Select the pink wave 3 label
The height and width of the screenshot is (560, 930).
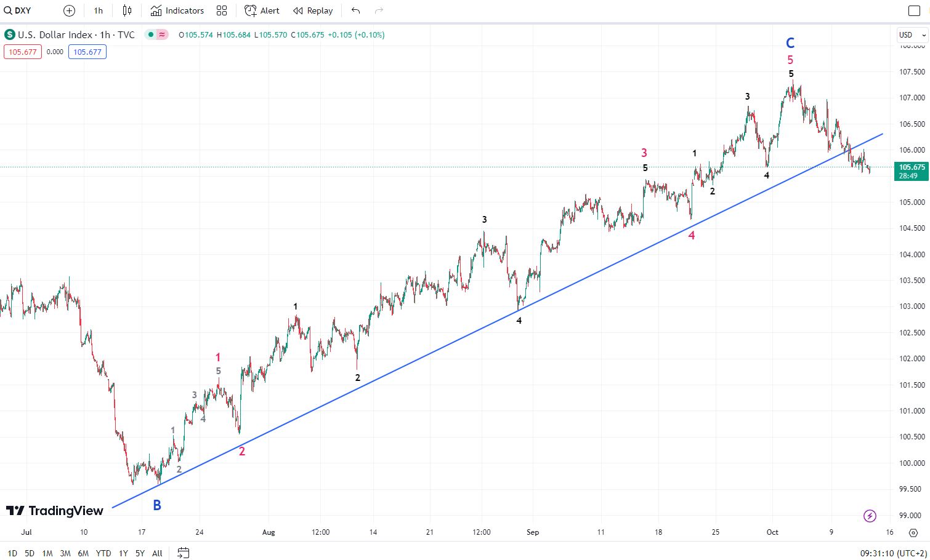(x=644, y=153)
